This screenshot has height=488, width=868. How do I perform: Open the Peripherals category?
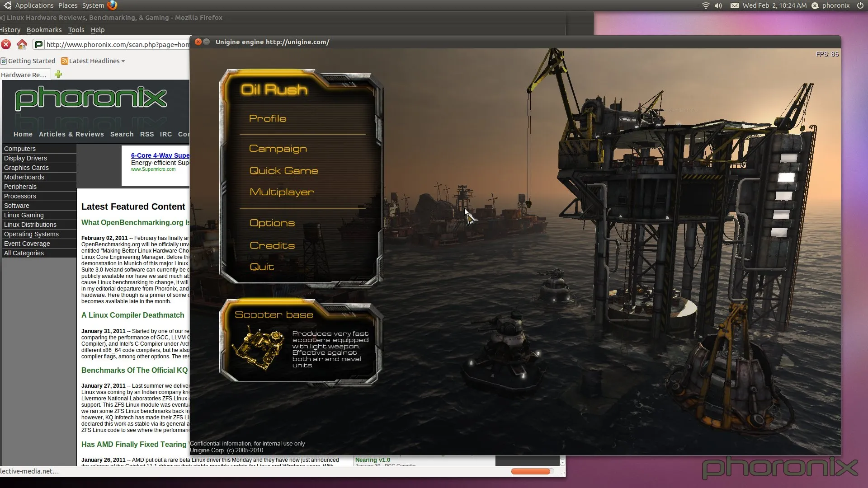[39, 187]
